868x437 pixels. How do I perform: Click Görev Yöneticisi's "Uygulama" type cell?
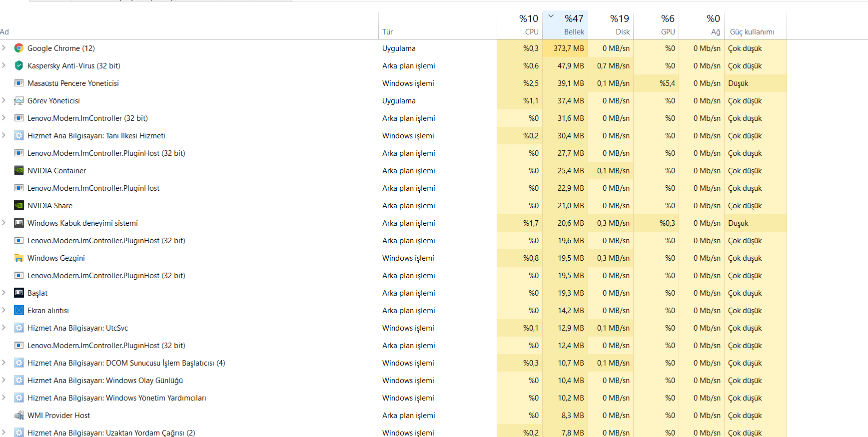(399, 101)
